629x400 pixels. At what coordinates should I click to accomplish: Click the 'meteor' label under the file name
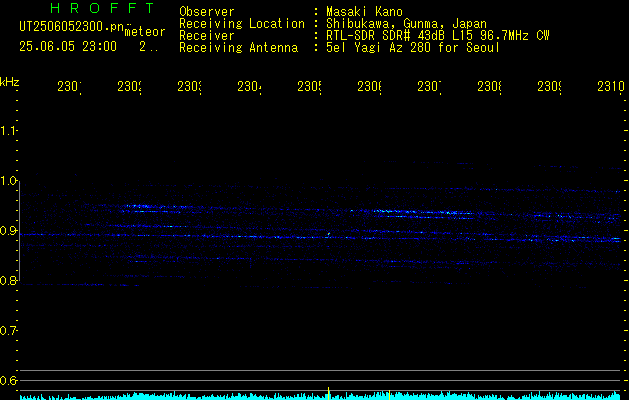point(145,32)
